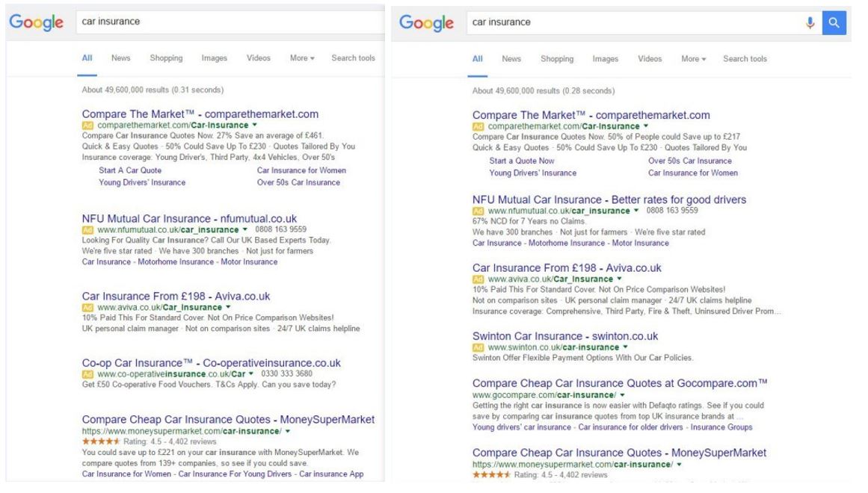Open left 'Car Insurance From £198 - Aviva.co.uk' title
868x493 pixels.
tap(176, 296)
